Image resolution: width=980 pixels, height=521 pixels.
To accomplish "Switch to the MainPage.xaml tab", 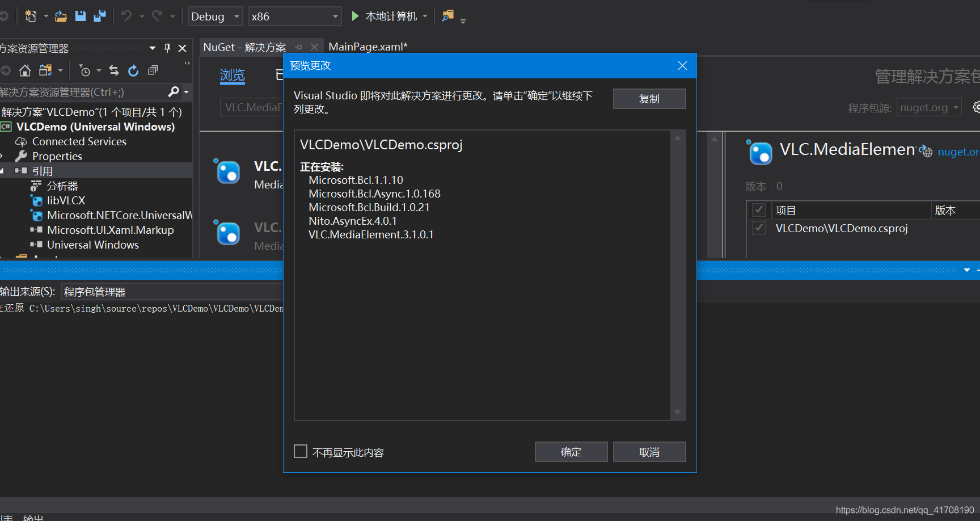I will (367, 47).
